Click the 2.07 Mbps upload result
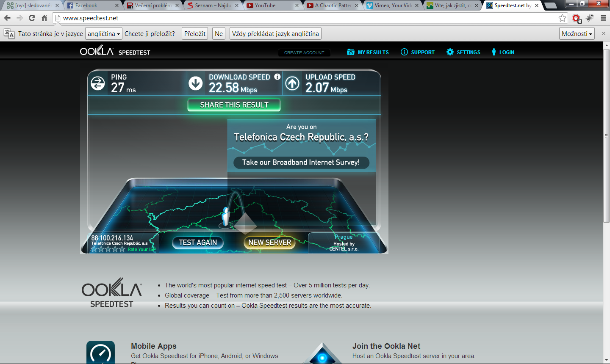Screen dimensions: 610x364 click(327, 88)
